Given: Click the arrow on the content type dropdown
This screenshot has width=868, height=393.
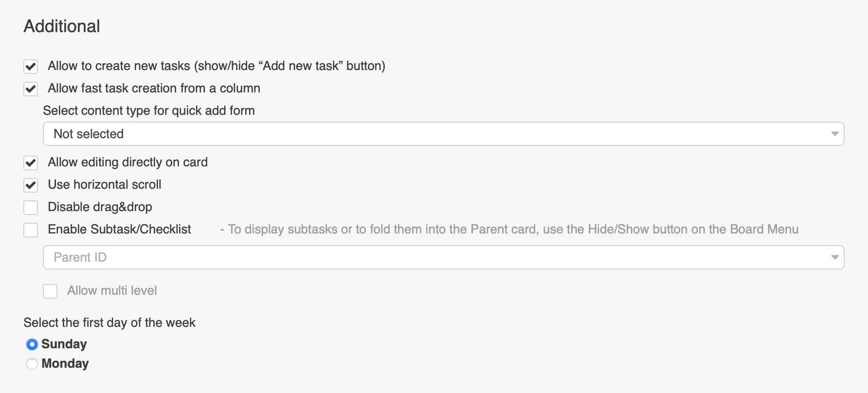Looking at the screenshot, I should click(x=835, y=134).
